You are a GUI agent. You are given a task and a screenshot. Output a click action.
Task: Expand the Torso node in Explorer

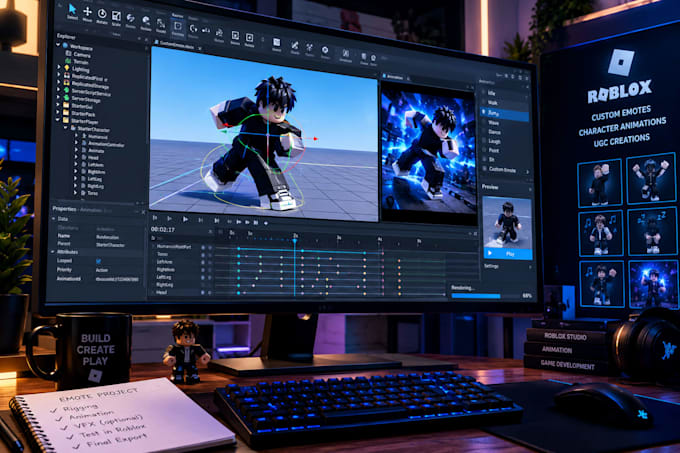[x=76, y=192]
